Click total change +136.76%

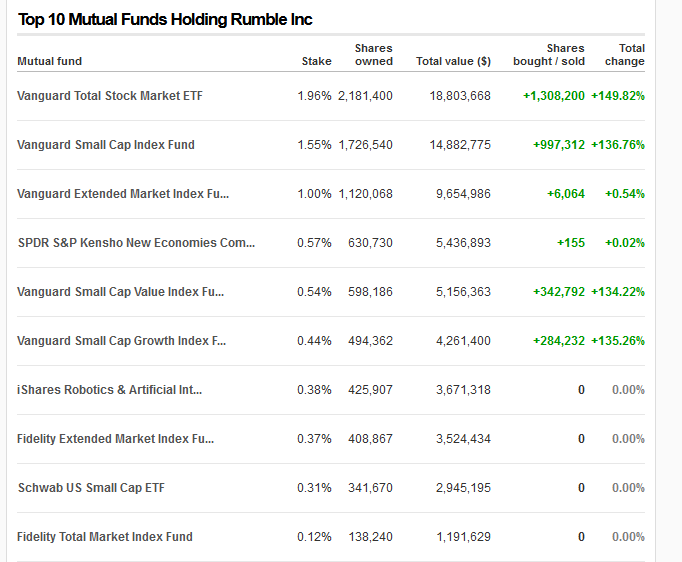(x=618, y=145)
